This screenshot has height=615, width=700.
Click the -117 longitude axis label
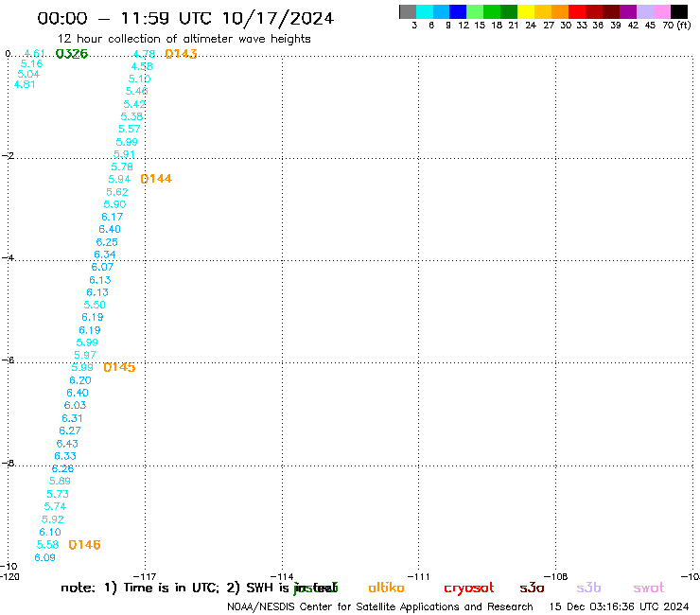click(145, 576)
